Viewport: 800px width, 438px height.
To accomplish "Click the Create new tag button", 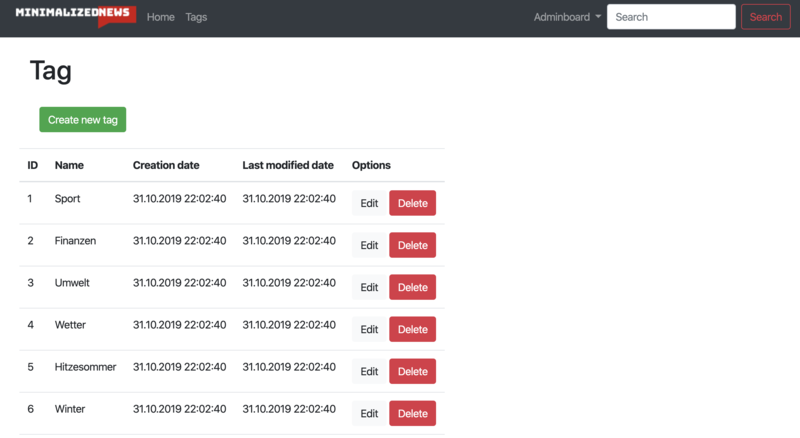I will [83, 120].
